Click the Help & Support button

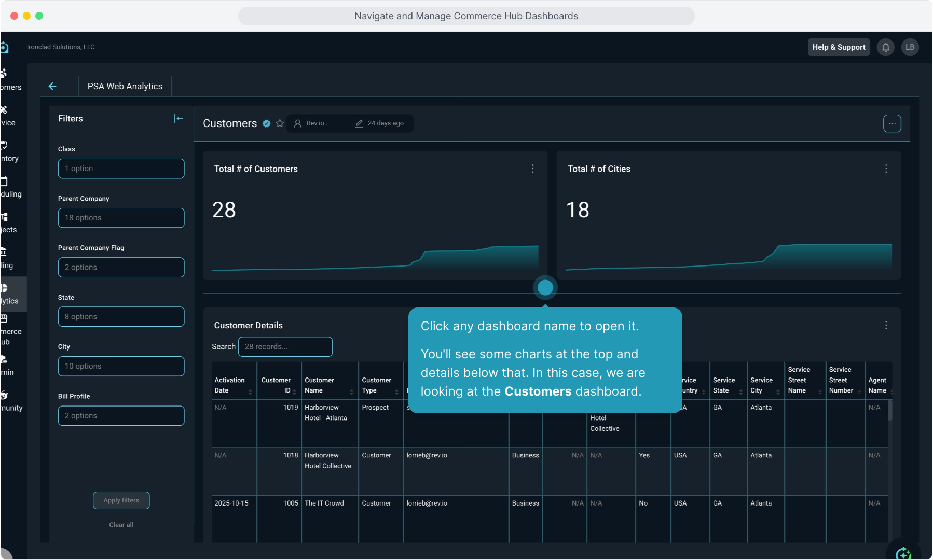pos(839,47)
